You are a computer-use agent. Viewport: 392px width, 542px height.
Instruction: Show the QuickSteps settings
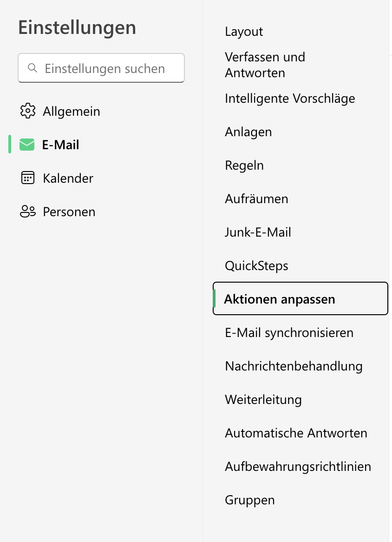tap(256, 266)
